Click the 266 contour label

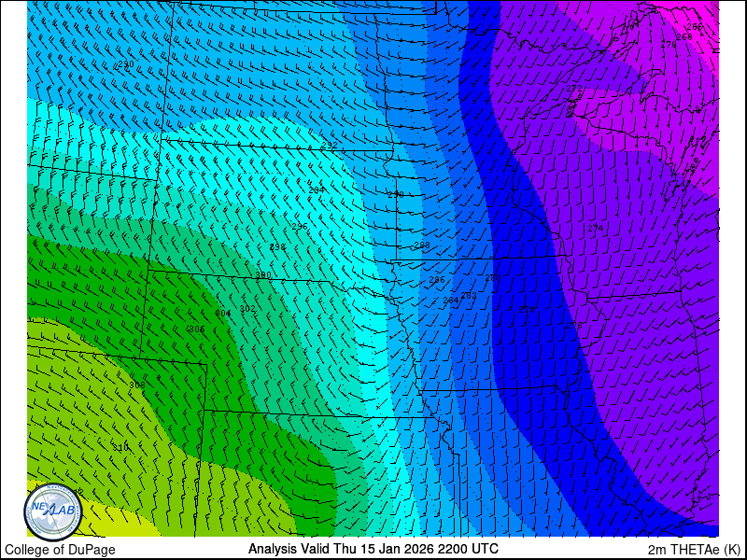point(695,27)
